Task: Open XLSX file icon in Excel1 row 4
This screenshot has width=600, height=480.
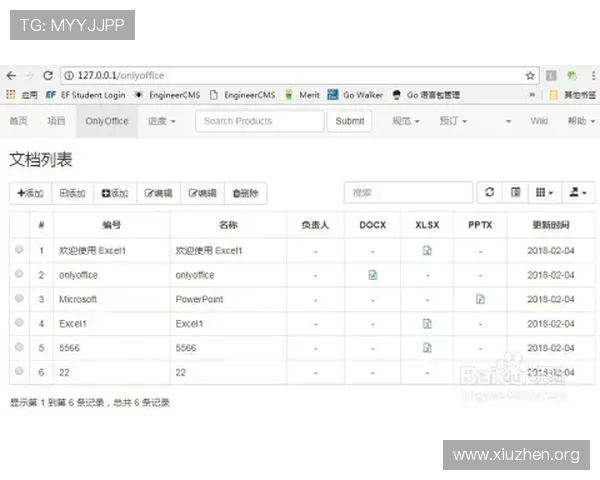Action: click(x=427, y=324)
